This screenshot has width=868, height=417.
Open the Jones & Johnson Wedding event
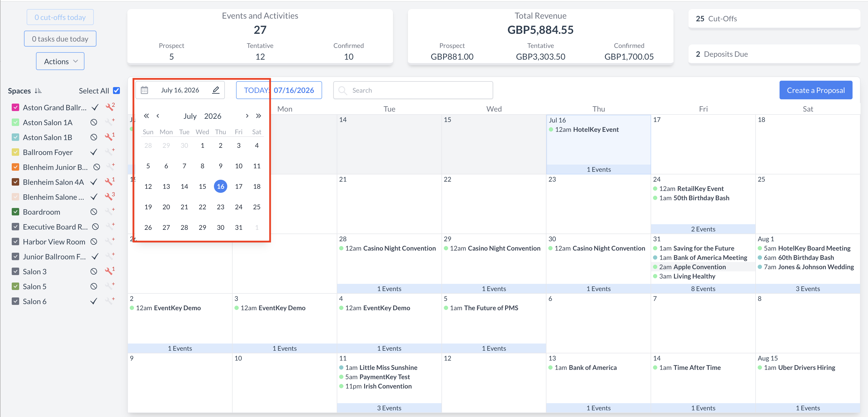pos(808,267)
